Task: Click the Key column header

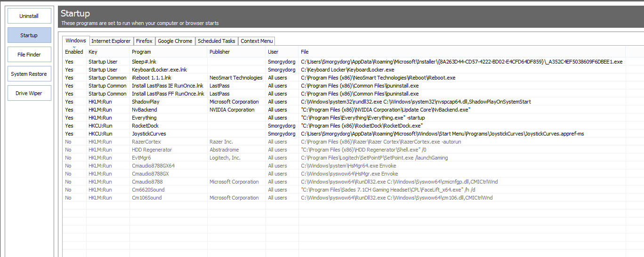Action: (93, 52)
